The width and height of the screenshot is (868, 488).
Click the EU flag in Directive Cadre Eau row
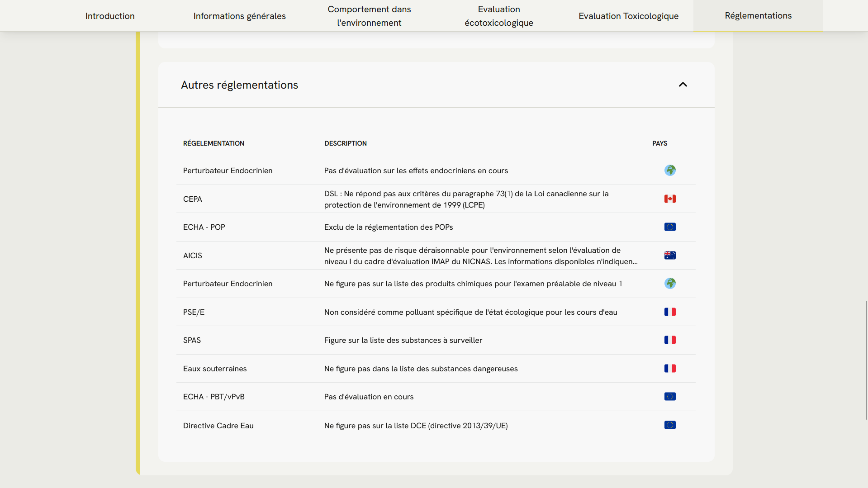click(670, 425)
